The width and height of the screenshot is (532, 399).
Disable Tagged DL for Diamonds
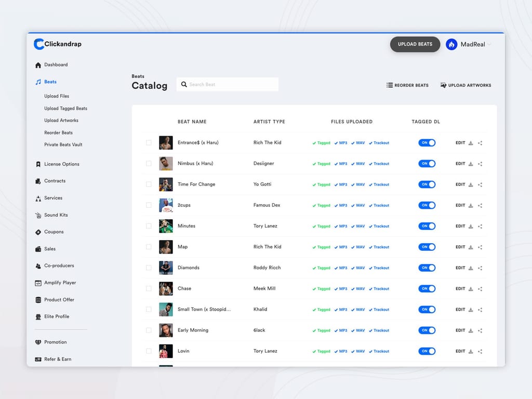coord(427,268)
